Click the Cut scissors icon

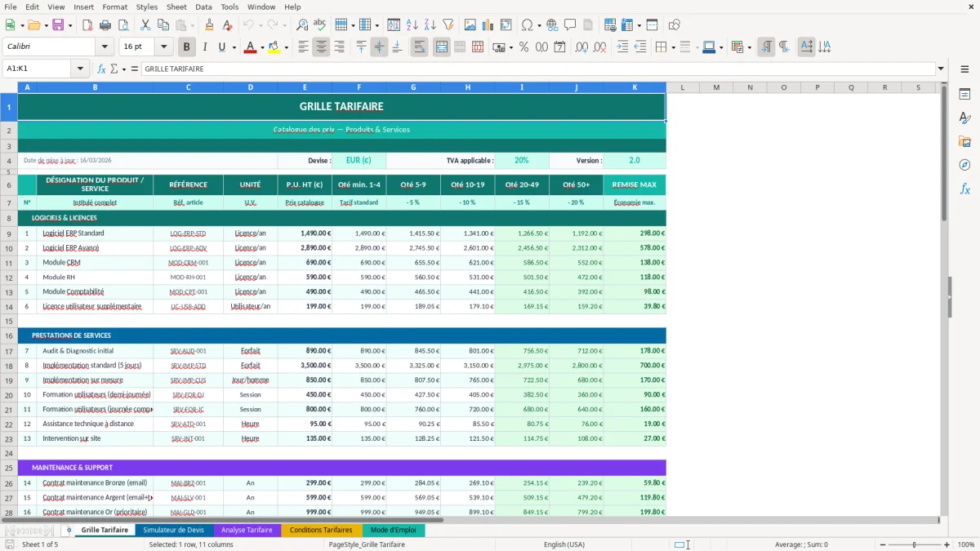pos(145,25)
